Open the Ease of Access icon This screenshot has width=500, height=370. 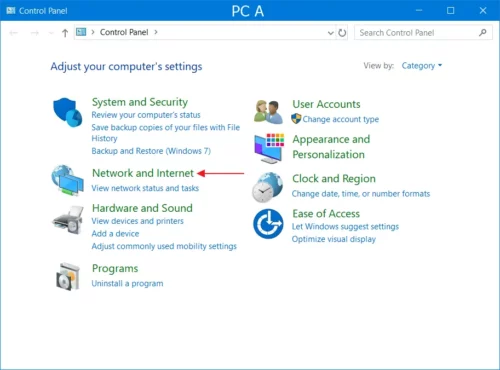[268, 224]
